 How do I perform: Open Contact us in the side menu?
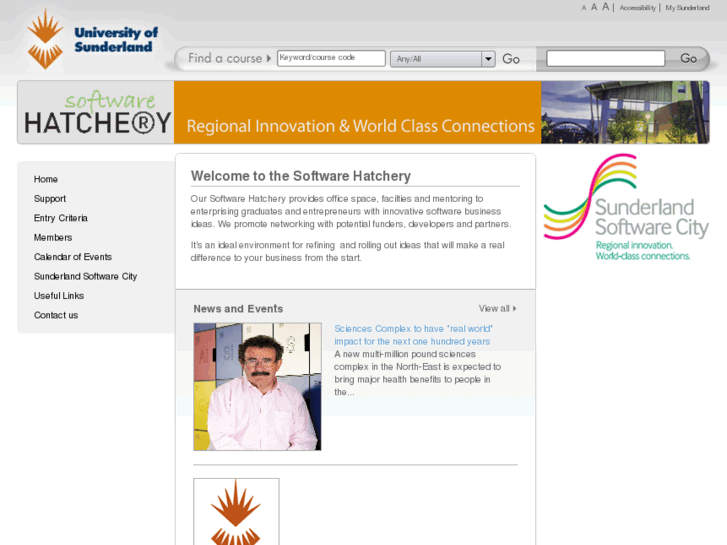coord(56,315)
